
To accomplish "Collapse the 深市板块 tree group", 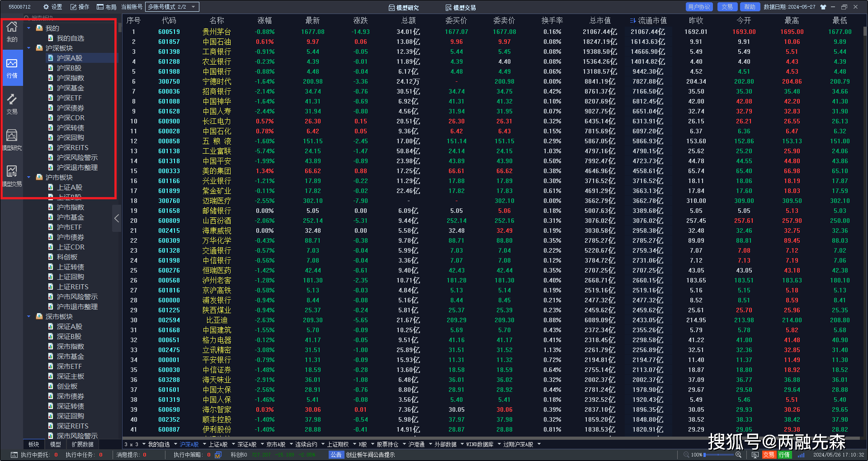I will [29, 316].
